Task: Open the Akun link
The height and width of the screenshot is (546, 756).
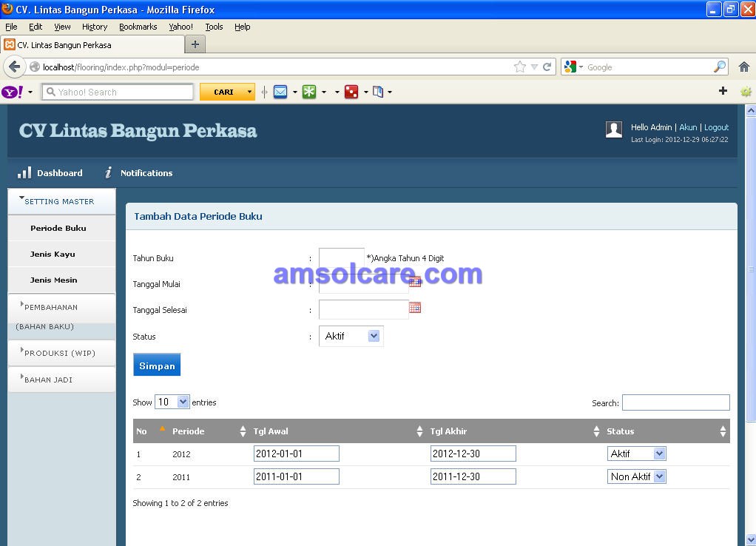Action: click(688, 127)
